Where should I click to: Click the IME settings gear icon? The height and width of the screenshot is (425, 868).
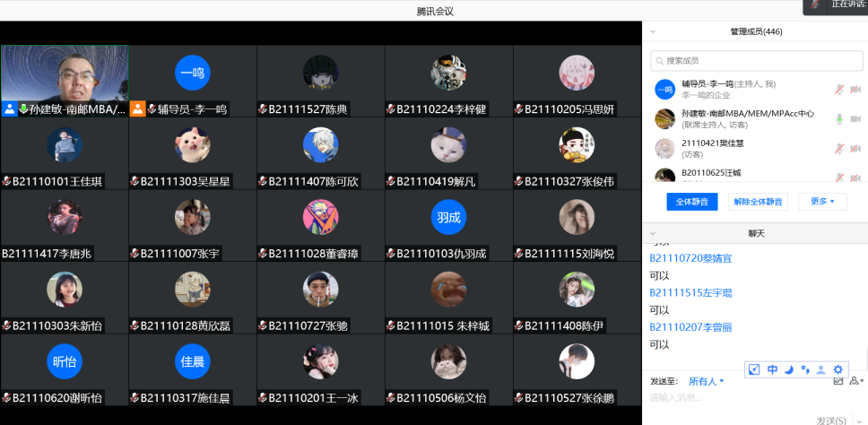coord(838,369)
